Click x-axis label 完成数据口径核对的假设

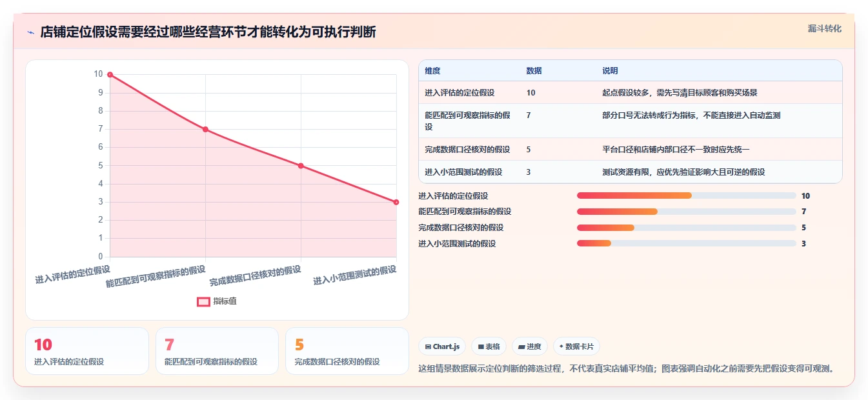pyautogui.click(x=256, y=276)
